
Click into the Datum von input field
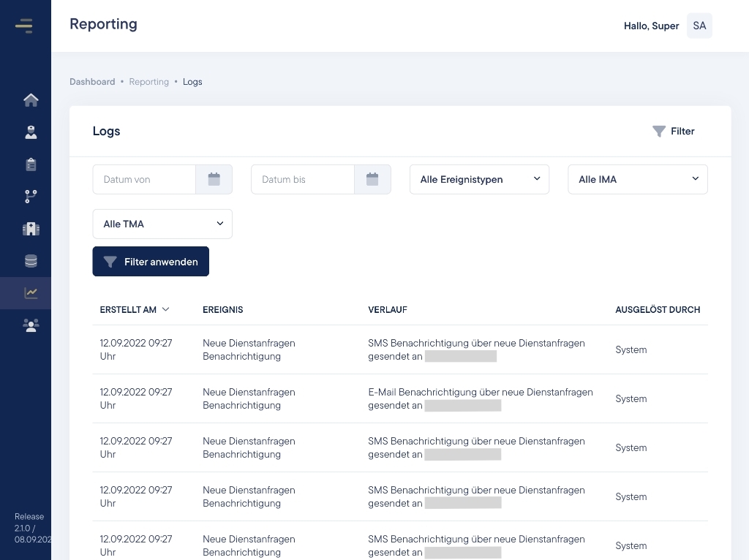click(x=144, y=179)
